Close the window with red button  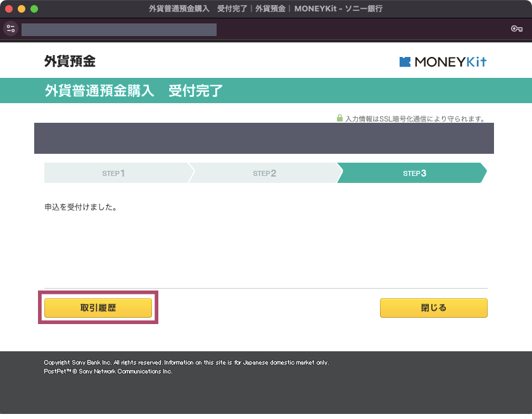[9, 9]
